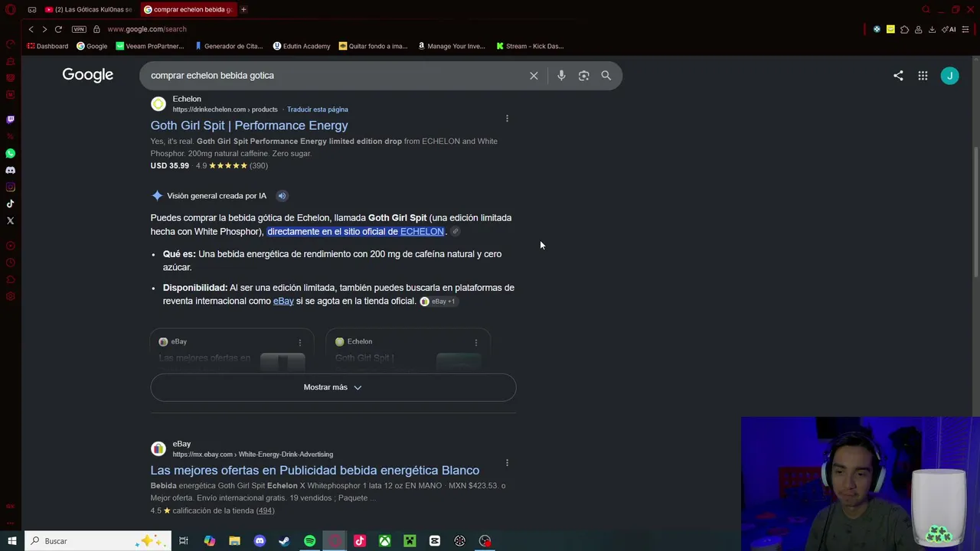Listen to the AI overview audio
The height and width of the screenshot is (551, 980).
282,196
